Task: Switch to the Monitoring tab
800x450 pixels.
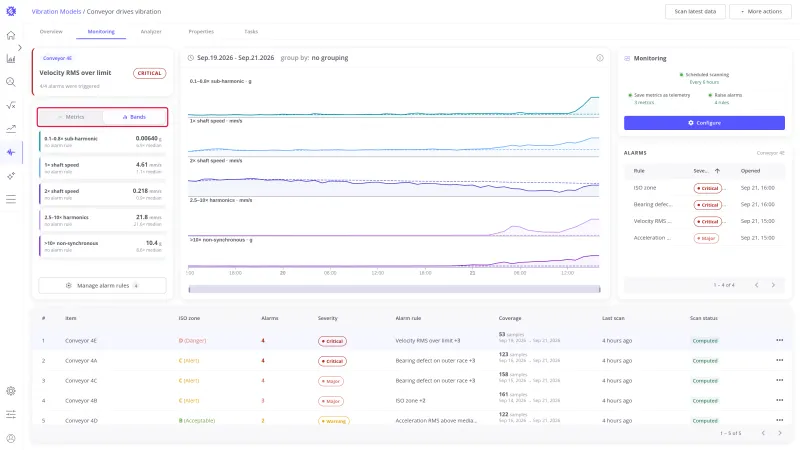Action: pyautogui.click(x=101, y=32)
